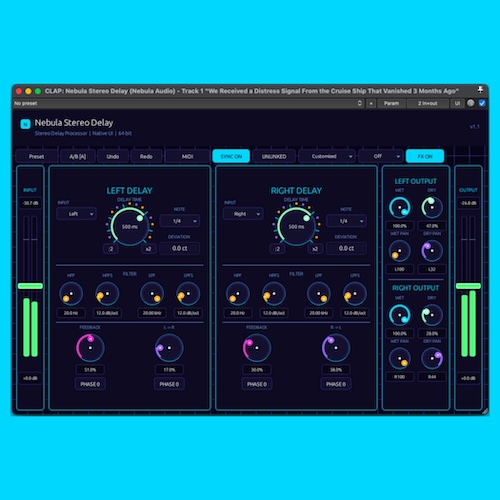Click the Left Output Dry Pan knob
The image size is (500, 500).
[x=432, y=251]
